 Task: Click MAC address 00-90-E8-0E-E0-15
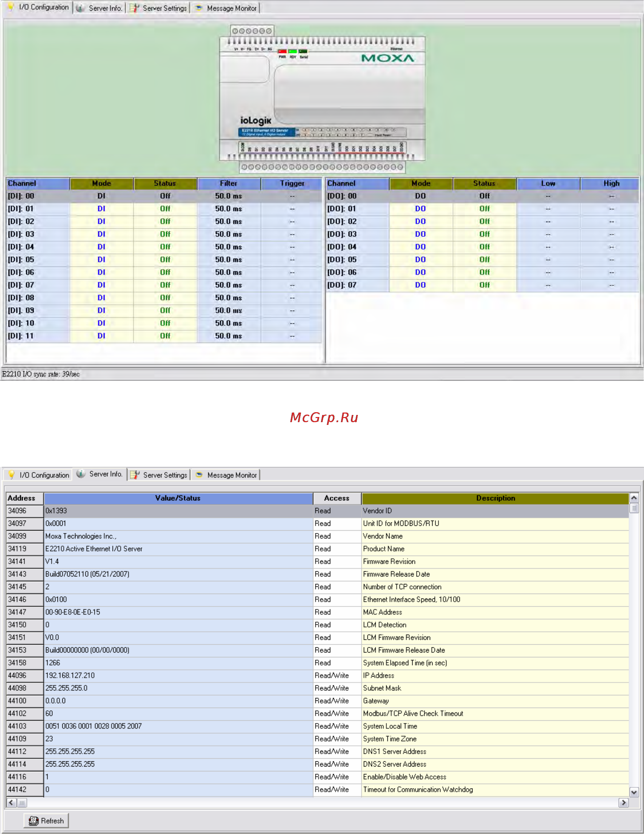[73, 612]
